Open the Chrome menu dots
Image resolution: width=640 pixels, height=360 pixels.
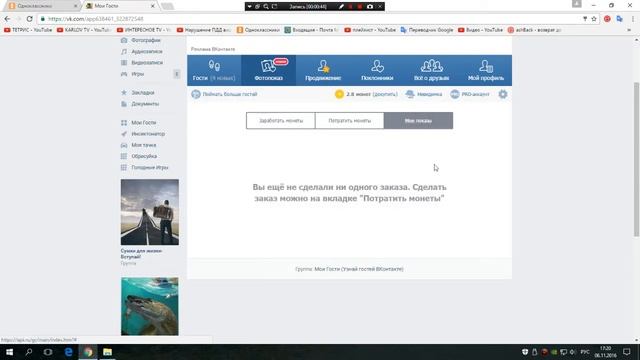633,19
